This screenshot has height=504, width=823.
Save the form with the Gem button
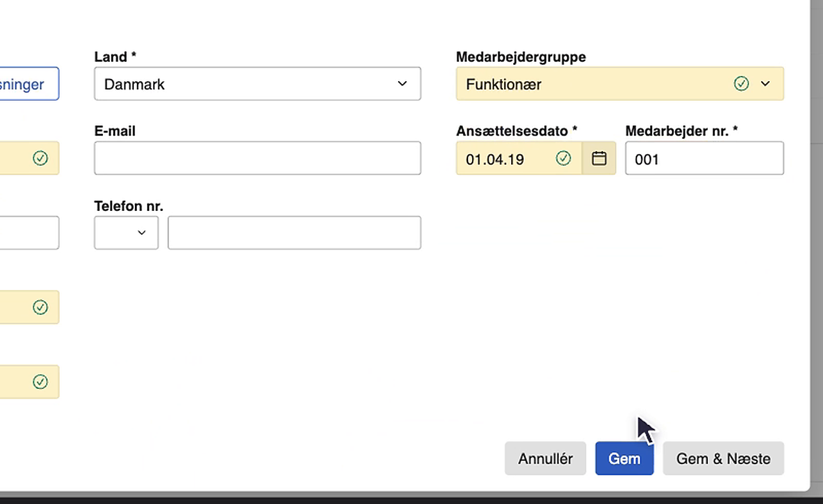coord(624,458)
